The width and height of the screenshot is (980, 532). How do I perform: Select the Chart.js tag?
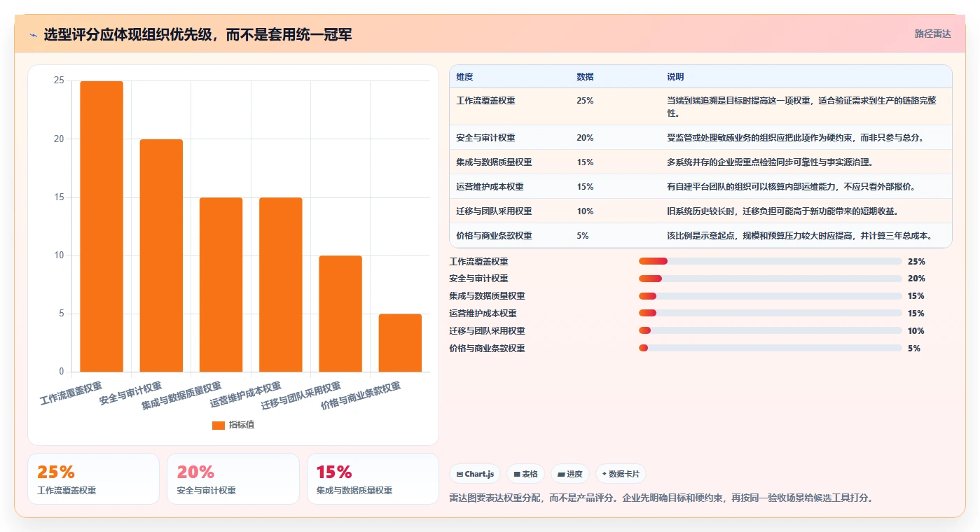click(475, 474)
